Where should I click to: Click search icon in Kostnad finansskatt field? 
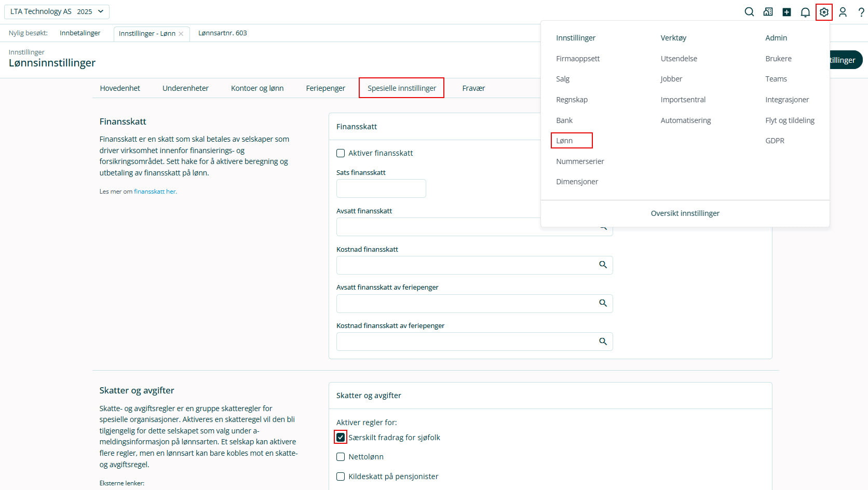click(603, 265)
